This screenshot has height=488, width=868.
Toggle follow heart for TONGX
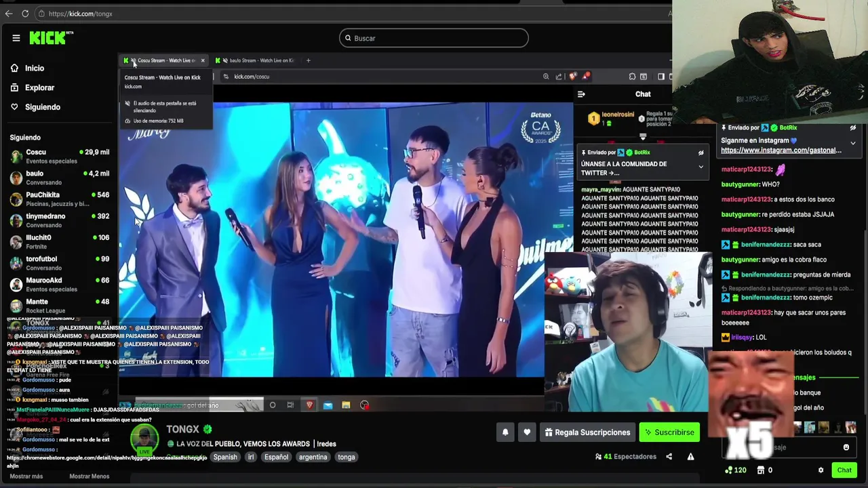point(527,432)
